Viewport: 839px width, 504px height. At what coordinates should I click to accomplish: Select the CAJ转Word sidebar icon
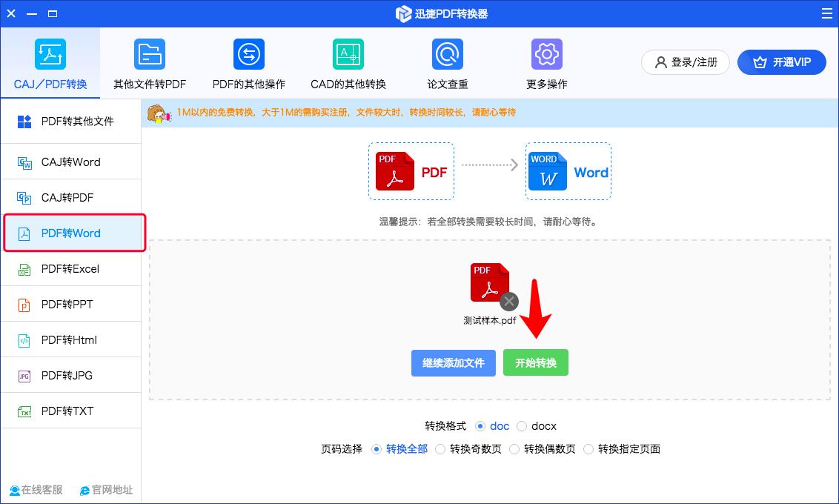26,162
